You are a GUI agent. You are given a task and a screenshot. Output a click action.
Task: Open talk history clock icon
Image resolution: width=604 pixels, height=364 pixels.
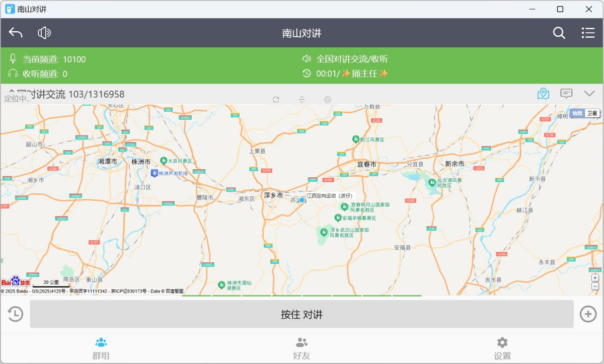[x=15, y=314]
